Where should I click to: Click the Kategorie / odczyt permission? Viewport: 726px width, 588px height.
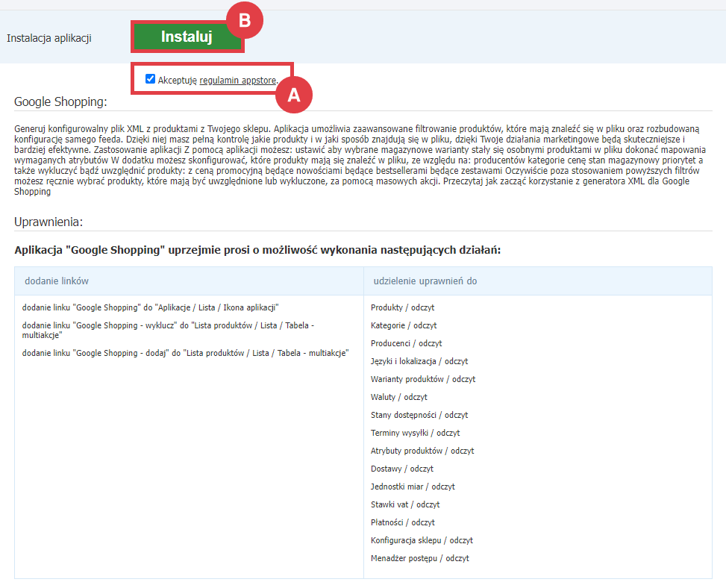pos(404,325)
